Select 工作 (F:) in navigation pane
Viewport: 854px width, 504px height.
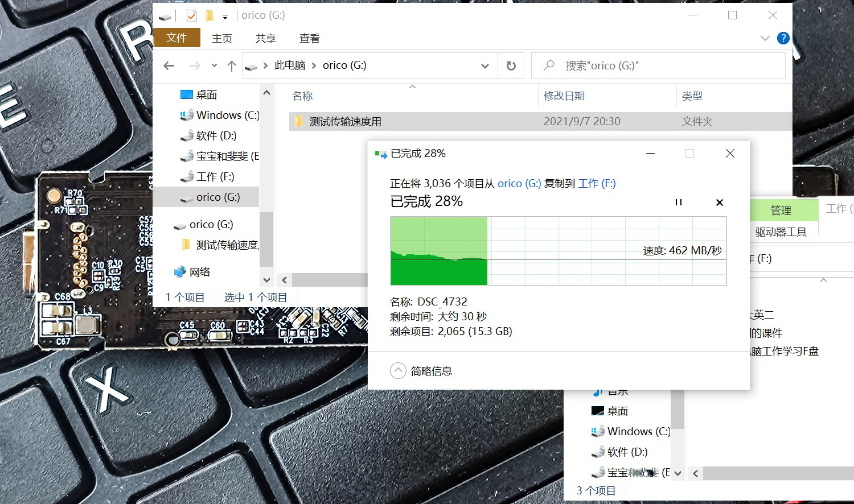(206, 176)
